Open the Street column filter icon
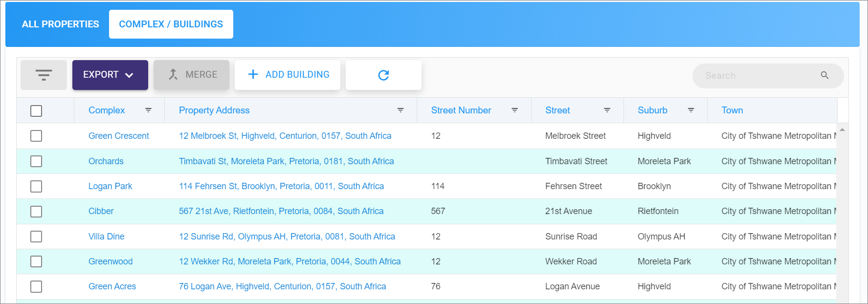868x304 pixels. click(607, 110)
